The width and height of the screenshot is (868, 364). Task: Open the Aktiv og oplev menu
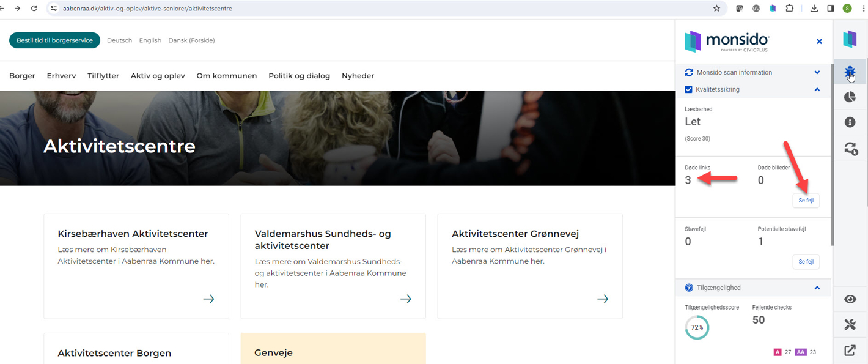[158, 76]
